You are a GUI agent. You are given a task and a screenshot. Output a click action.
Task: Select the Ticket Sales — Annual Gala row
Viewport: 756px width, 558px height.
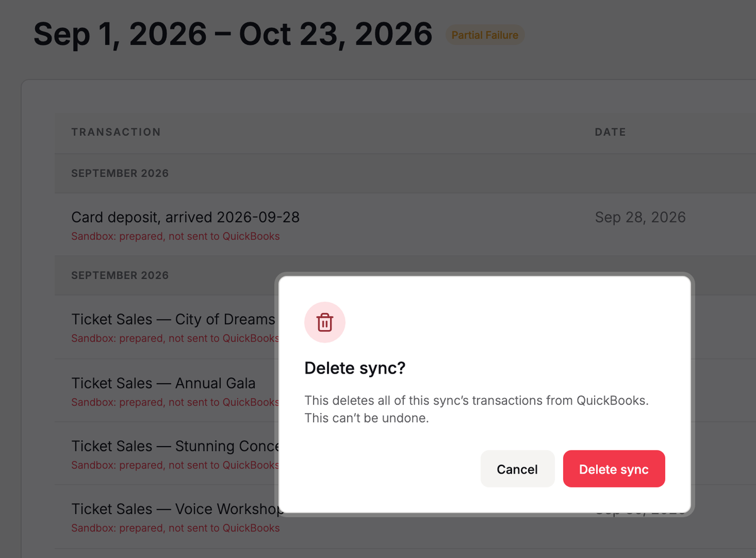click(167, 390)
